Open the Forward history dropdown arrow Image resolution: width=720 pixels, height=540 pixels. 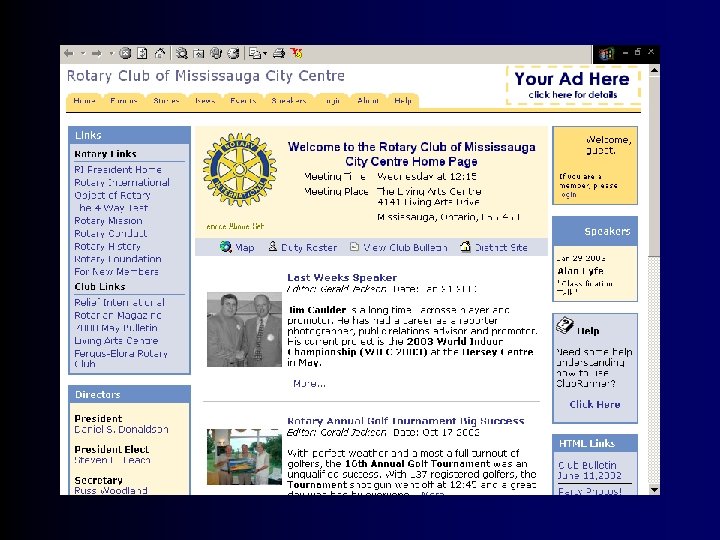pyautogui.click(x=111, y=54)
